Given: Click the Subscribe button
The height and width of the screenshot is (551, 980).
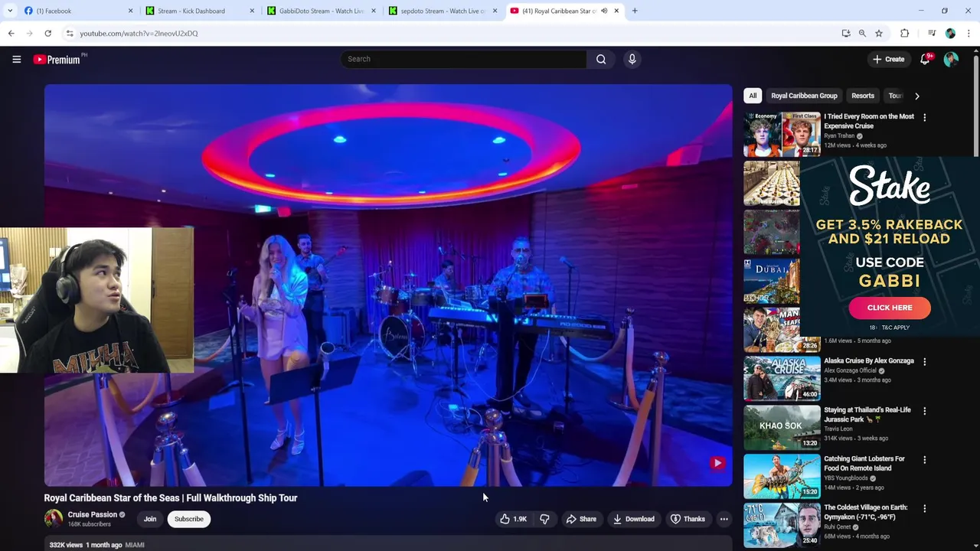Looking at the screenshot, I should tap(188, 519).
